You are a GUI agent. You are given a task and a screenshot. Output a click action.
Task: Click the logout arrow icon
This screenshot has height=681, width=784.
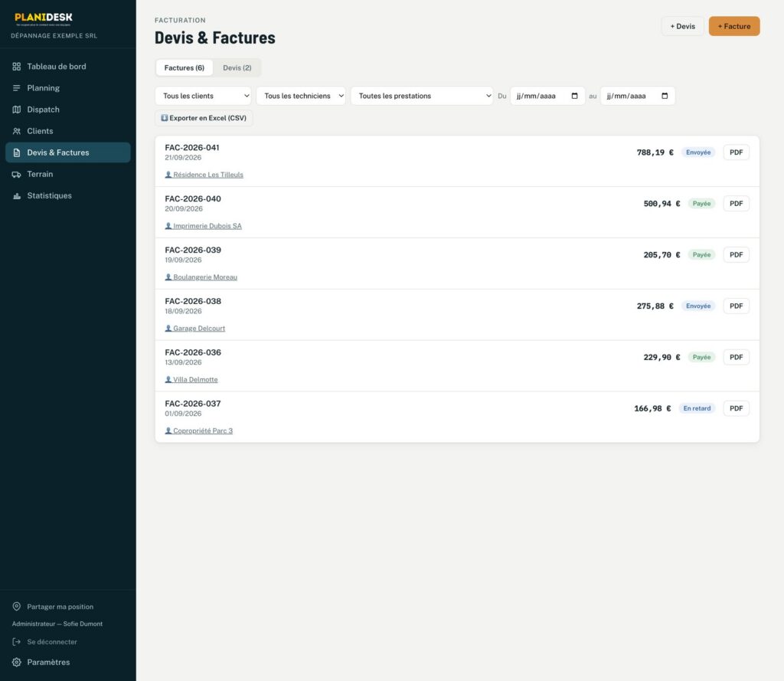17,641
